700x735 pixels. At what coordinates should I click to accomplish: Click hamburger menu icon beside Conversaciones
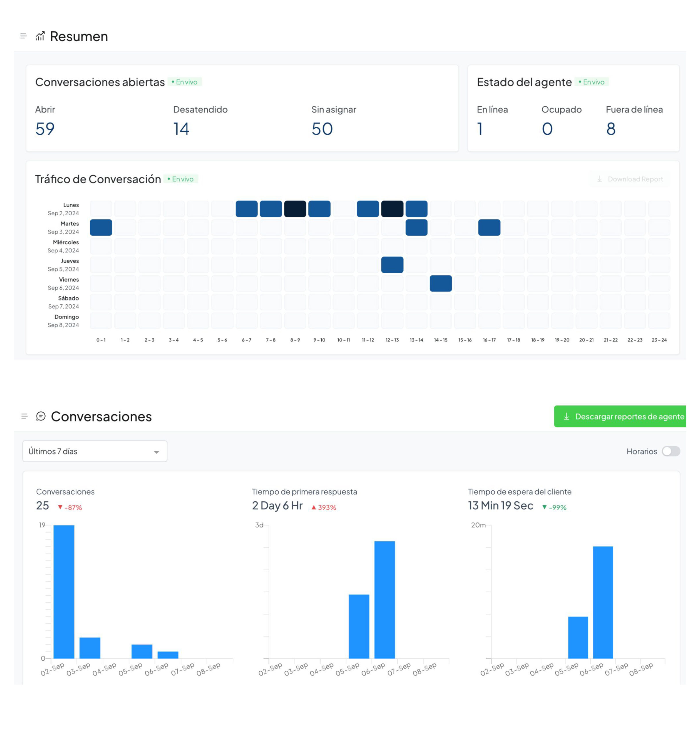tap(24, 416)
